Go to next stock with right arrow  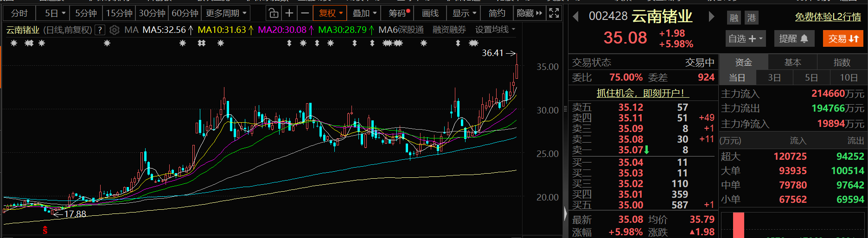(711, 17)
